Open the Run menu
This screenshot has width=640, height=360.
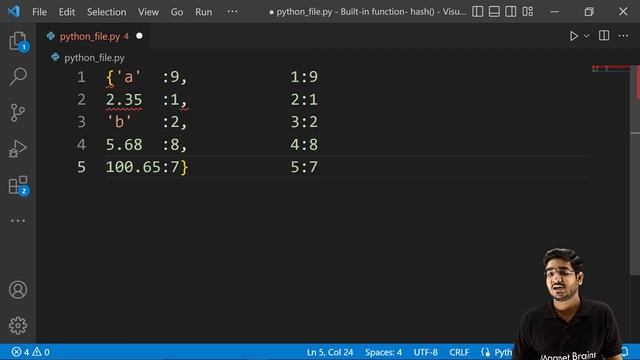[203, 12]
